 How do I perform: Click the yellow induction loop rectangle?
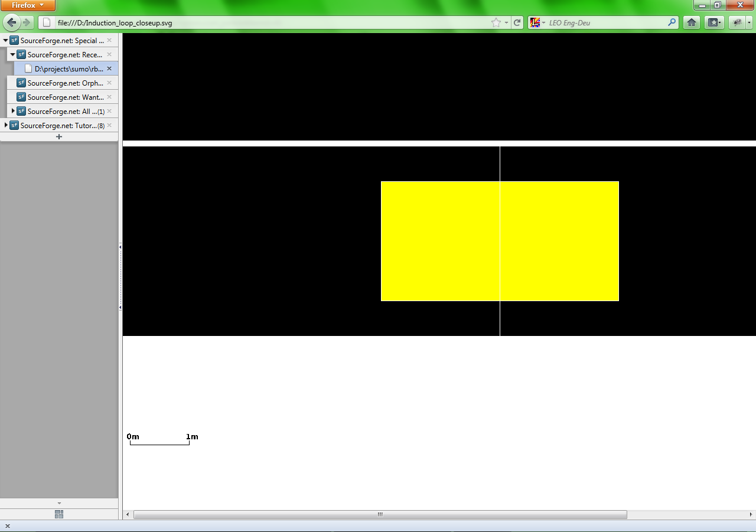440,241
